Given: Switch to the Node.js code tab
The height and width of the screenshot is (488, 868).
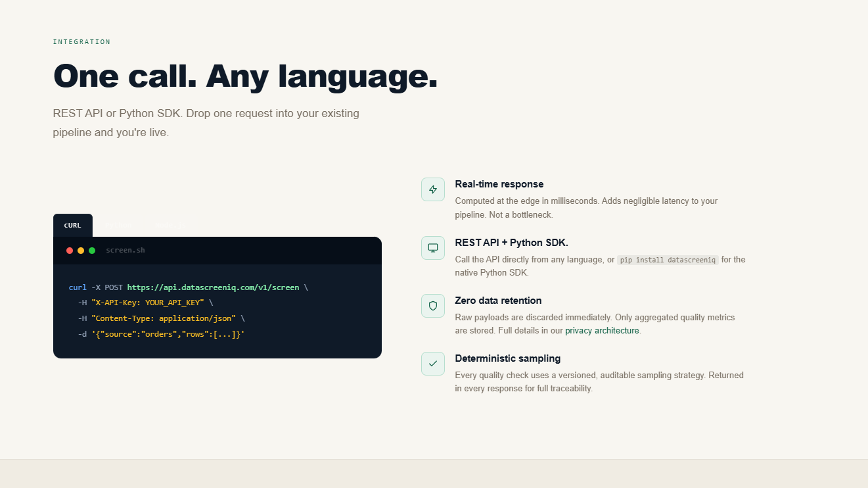Looking at the screenshot, I should [x=169, y=225].
